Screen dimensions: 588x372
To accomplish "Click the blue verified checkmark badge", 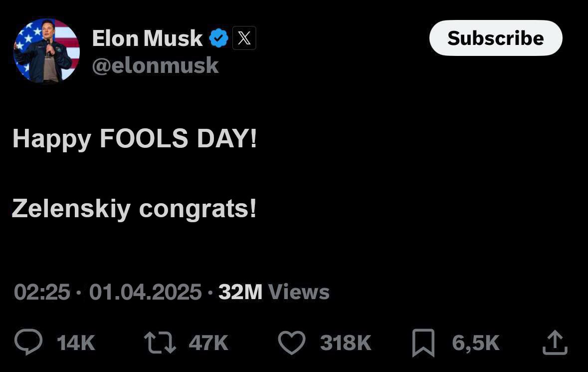I will point(218,38).
